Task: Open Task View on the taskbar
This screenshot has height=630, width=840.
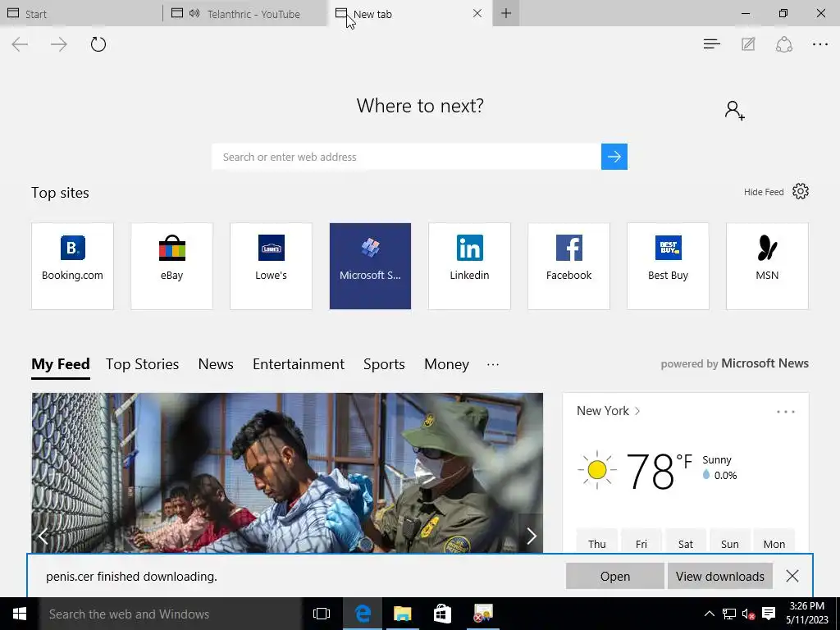Action: point(322,614)
